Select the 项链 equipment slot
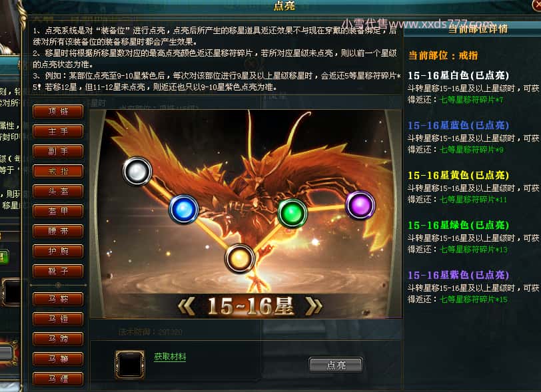541x392 pixels. point(58,111)
